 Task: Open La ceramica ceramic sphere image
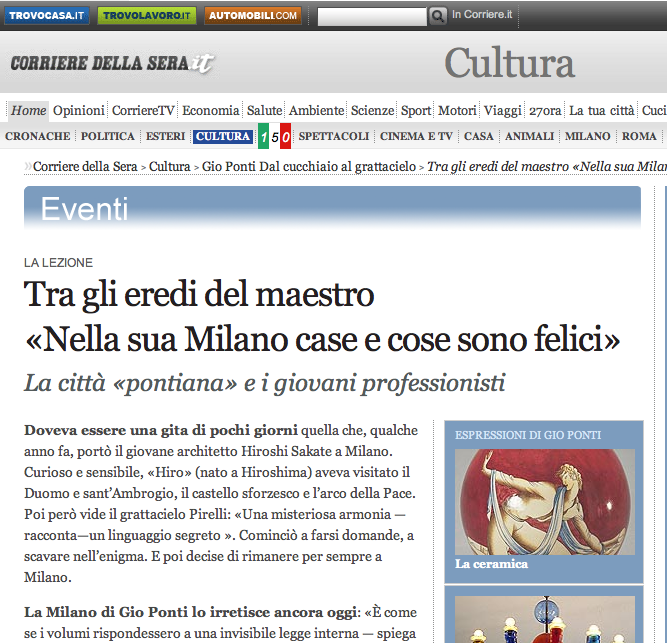[x=544, y=502]
